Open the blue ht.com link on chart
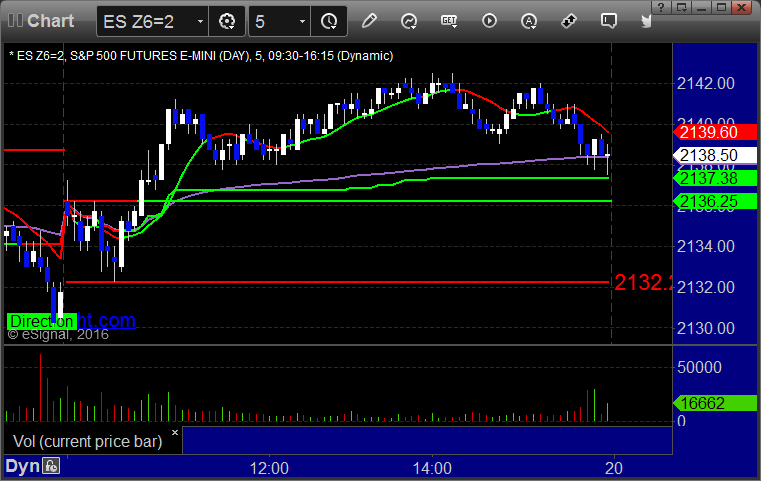Screen dimensions: 761x481 pyautogui.click(x=107, y=320)
